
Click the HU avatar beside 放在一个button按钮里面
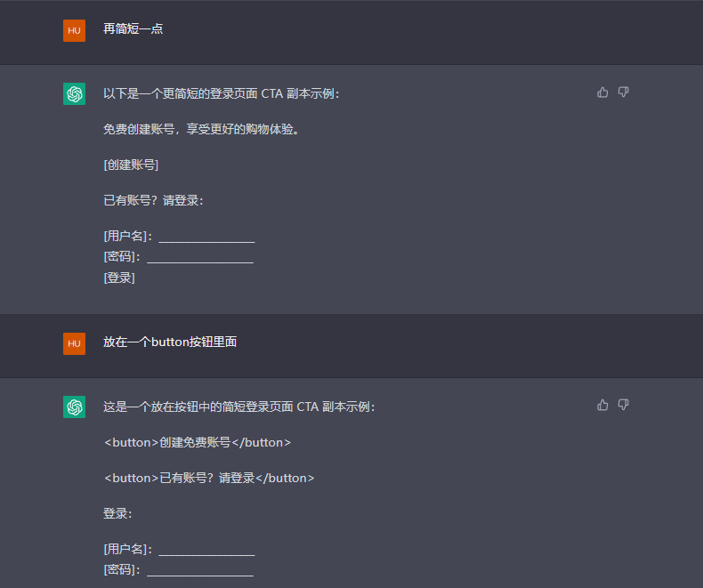(75, 343)
